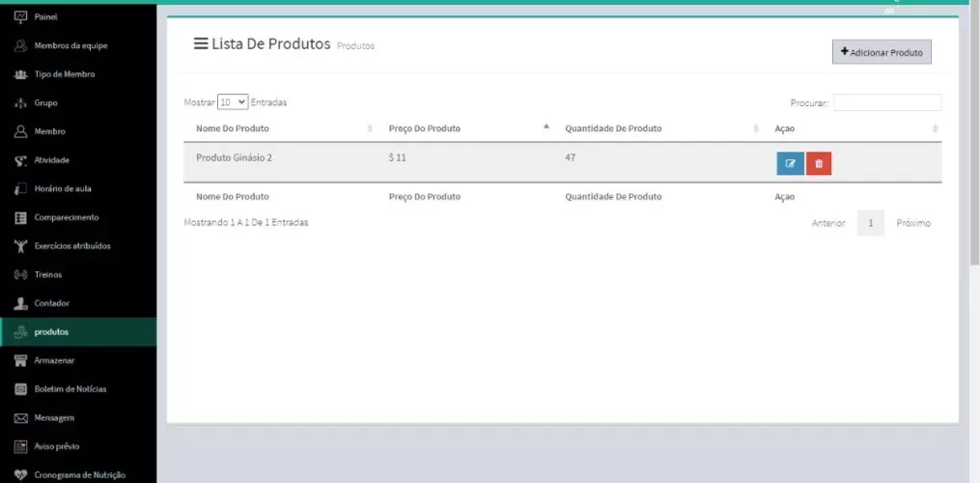Click the Armazenar store icon in sidebar
Viewport: 980px width, 483px height.
coord(20,360)
